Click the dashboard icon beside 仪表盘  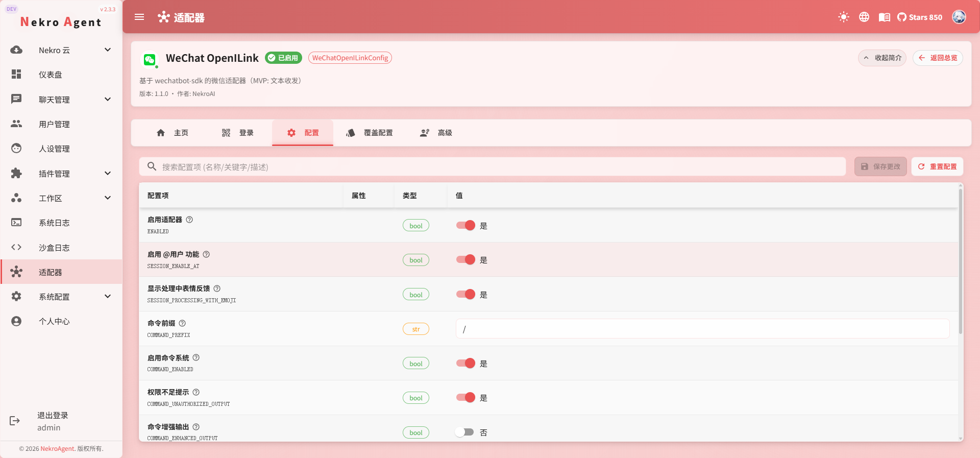[16, 75]
